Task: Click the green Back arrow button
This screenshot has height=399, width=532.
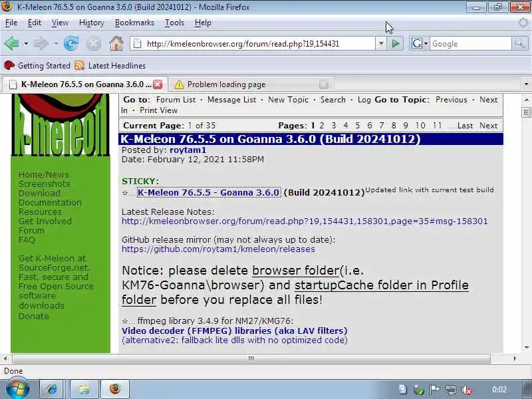Action: [11, 44]
